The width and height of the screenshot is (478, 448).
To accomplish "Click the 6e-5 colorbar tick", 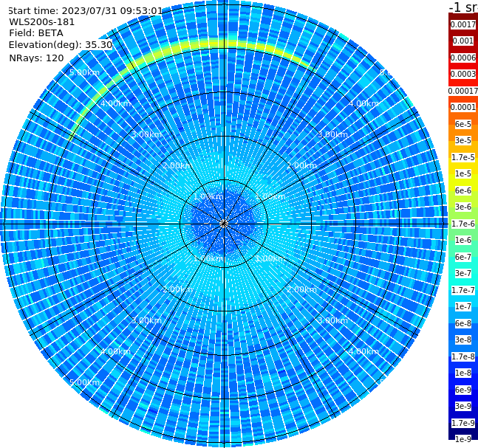I will tap(463, 124).
